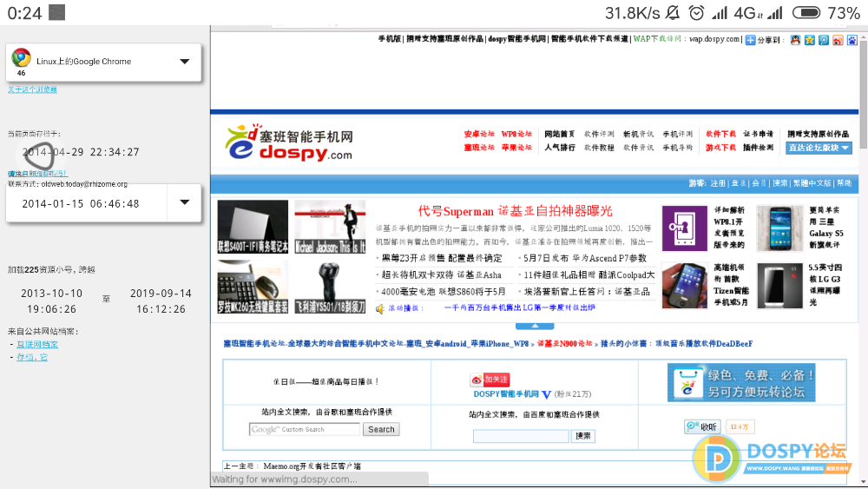Open 苹果论坛 forum link
Screen dimensions: 868x489
pos(516,148)
